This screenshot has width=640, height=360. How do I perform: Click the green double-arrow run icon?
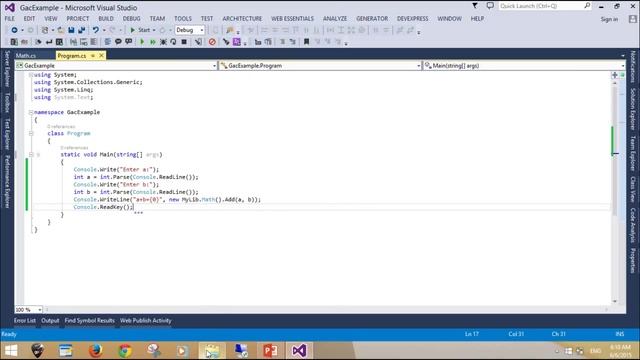coord(153,42)
